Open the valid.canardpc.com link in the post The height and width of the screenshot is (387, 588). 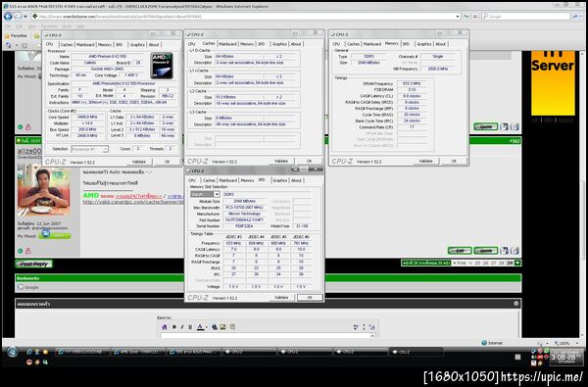pyautogui.click(x=133, y=202)
